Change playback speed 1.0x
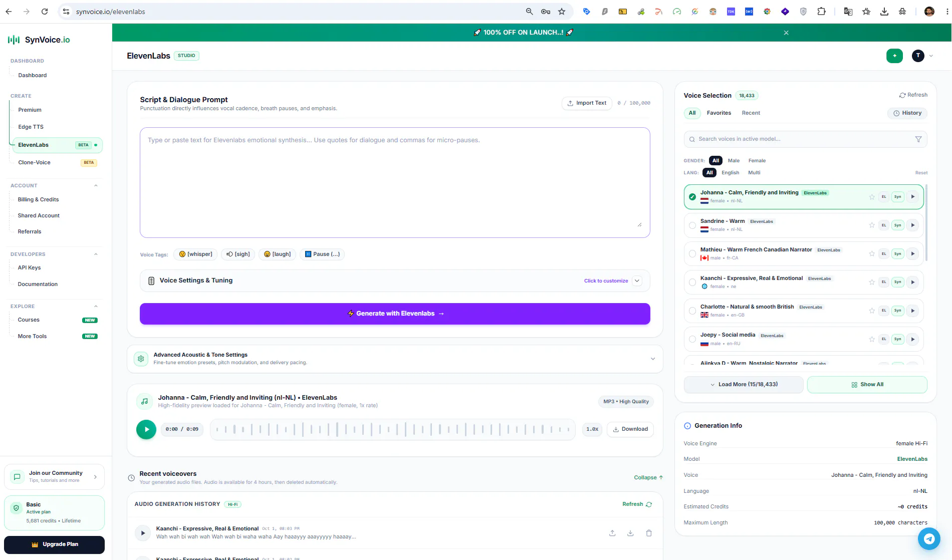This screenshot has height=560, width=952. coord(592,429)
